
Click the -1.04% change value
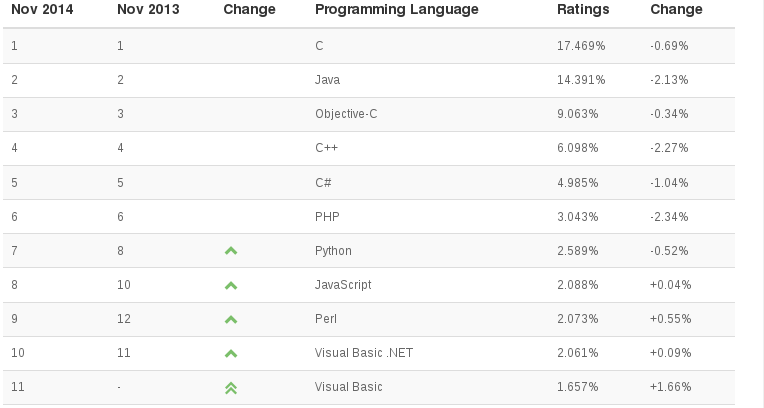point(669,183)
